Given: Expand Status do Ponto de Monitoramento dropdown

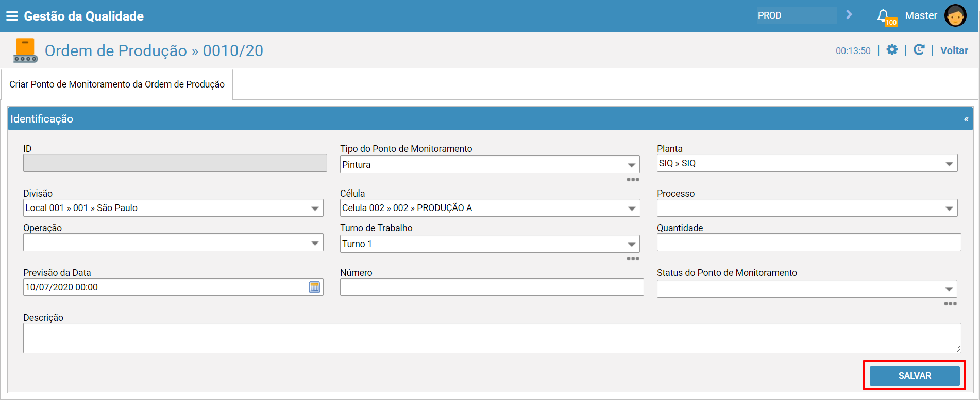Looking at the screenshot, I should click(x=949, y=289).
